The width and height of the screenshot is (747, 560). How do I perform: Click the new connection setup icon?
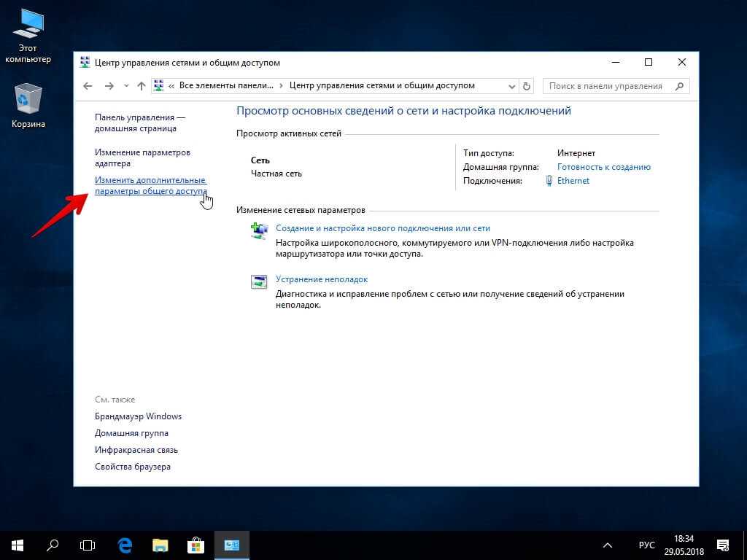[259, 232]
